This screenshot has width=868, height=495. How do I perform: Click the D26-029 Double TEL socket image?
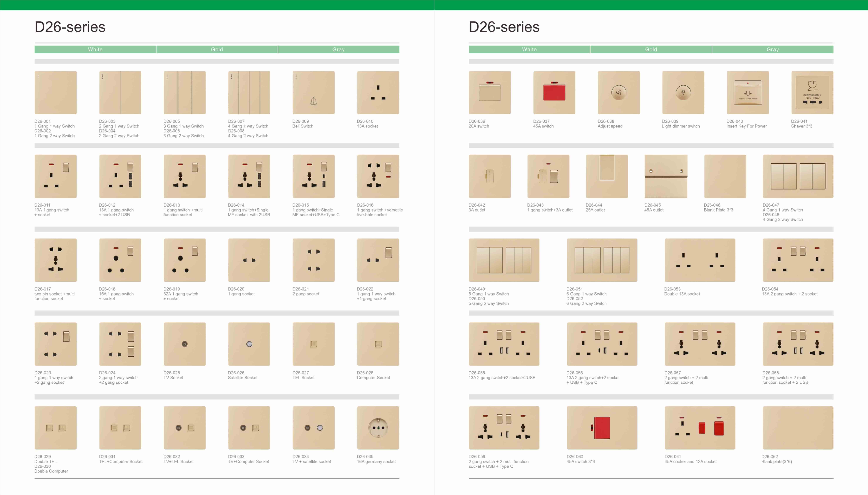pos(55,428)
